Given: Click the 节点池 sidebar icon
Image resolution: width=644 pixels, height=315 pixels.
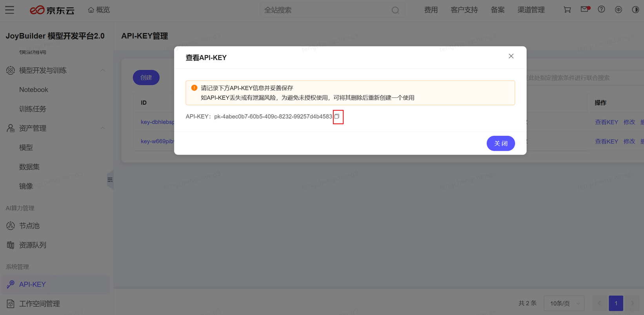Looking at the screenshot, I should [x=11, y=226].
